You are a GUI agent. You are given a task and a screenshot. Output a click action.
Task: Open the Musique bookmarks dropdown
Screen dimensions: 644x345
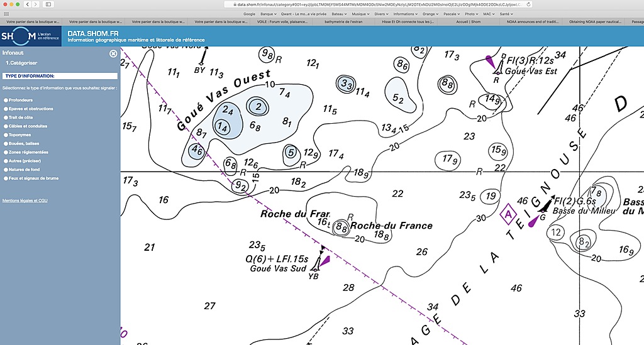(360, 14)
